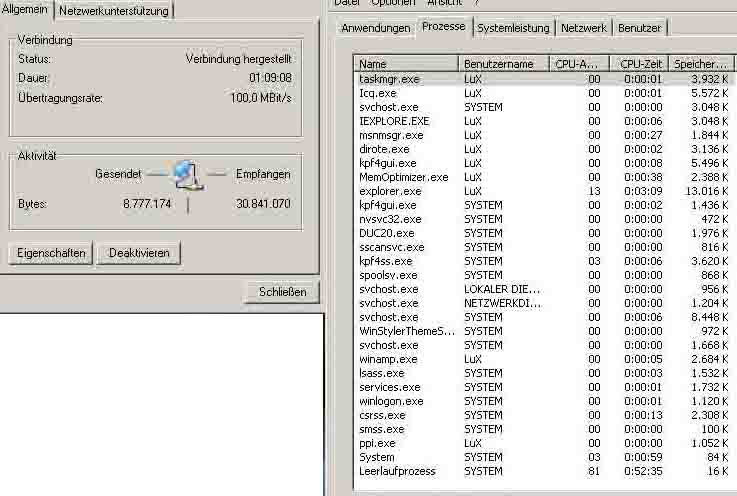Open the Anwendungen tab in Task Manager

point(376,28)
